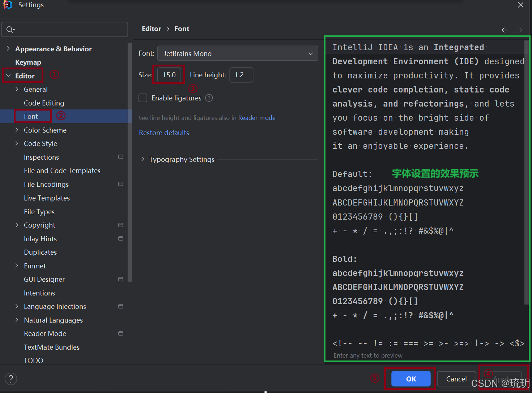Click the project-level icon beside File Encodings
The height and width of the screenshot is (393, 532).
click(120, 184)
